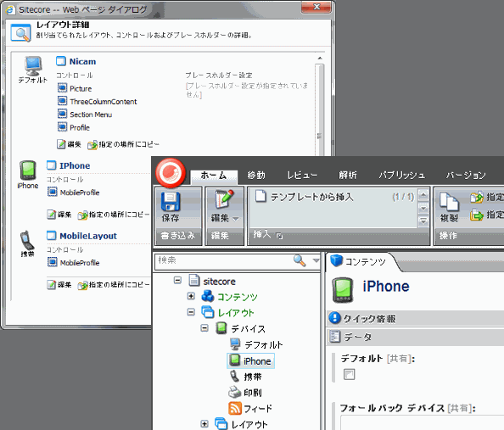Click the フィード RSS icon in tree
504x430 pixels.
coord(235,408)
